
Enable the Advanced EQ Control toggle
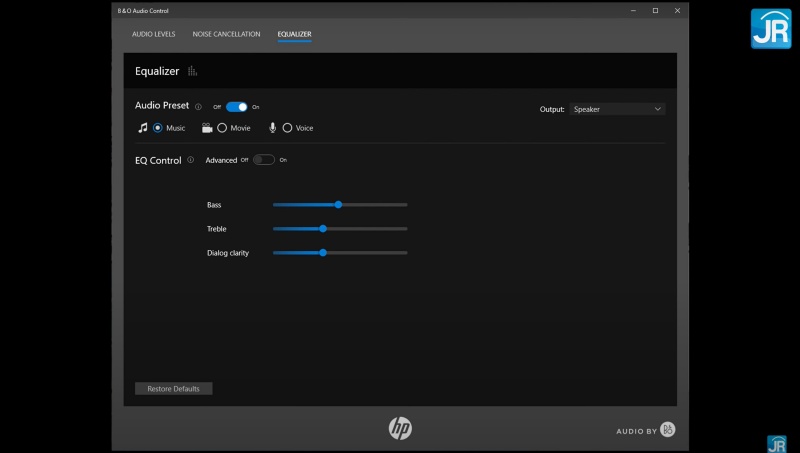coord(264,160)
